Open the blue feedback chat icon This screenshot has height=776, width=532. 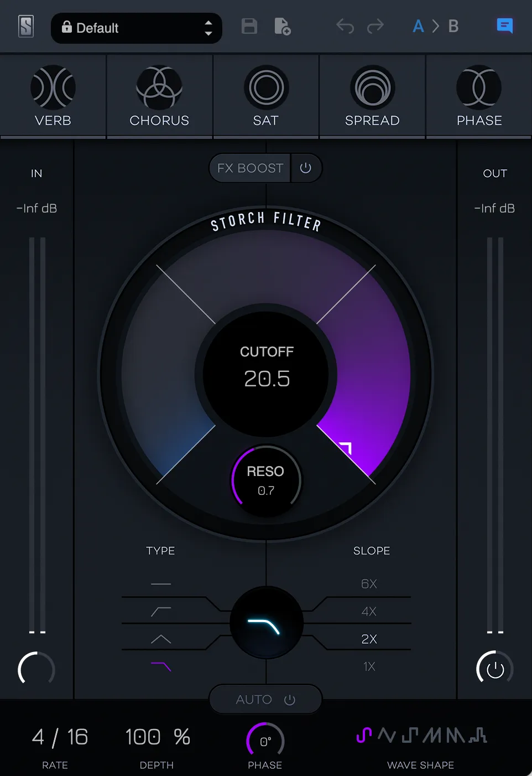(504, 25)
